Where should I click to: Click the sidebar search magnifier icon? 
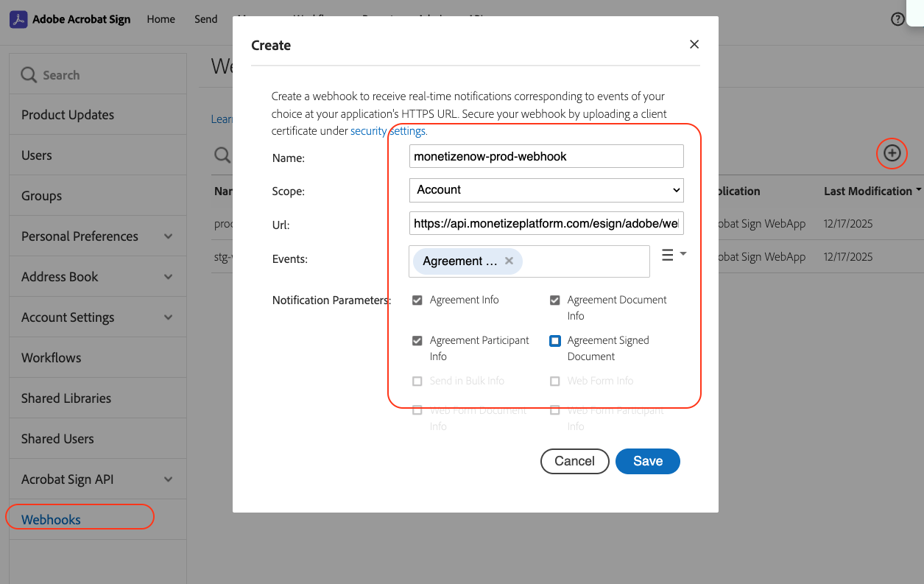click(x=29, y=75)
